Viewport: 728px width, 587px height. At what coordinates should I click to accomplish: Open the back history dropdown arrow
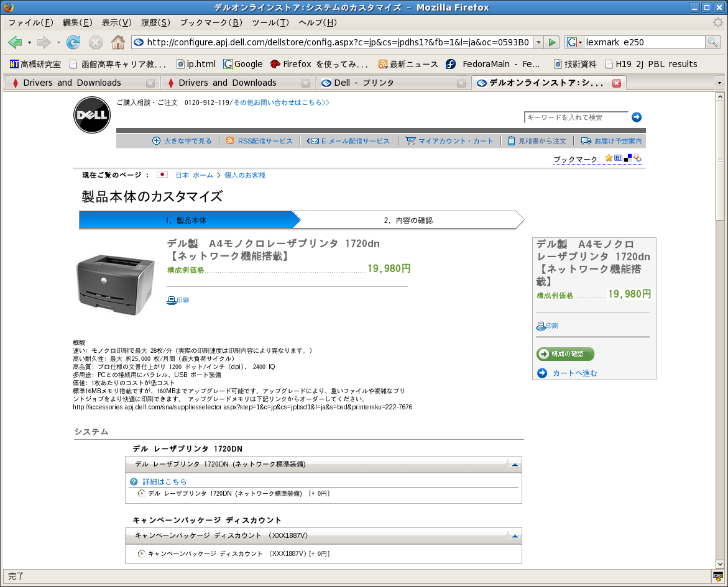pyautogui.click(x=29, y=42)
